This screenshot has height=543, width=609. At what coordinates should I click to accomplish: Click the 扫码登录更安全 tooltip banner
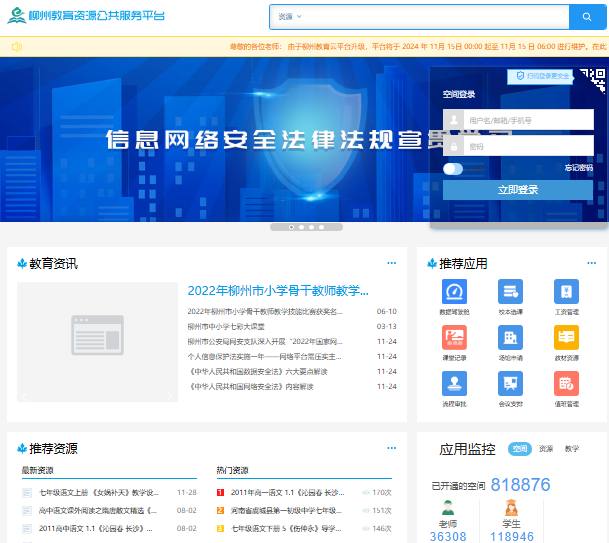point(540,76)
